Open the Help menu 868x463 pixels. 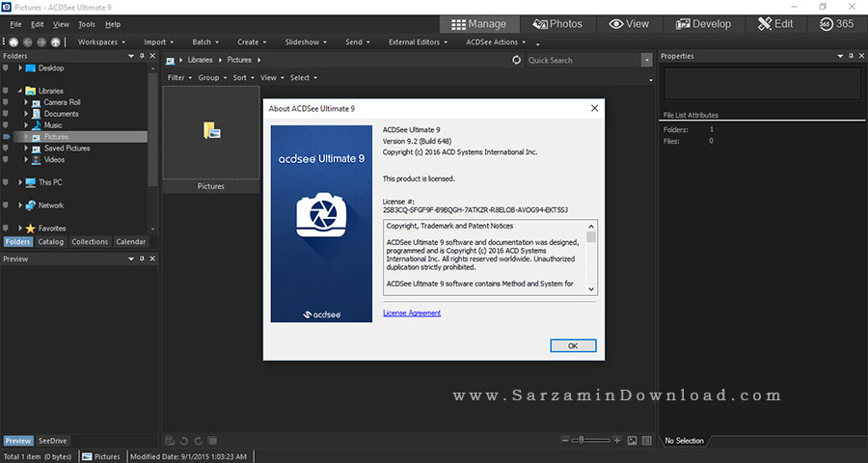(113, 24)
